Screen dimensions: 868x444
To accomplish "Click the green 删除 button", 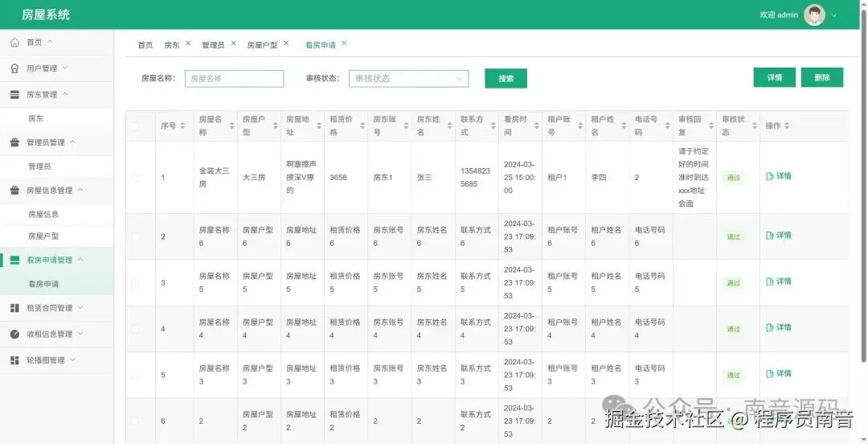I will (x=822, y=77).
